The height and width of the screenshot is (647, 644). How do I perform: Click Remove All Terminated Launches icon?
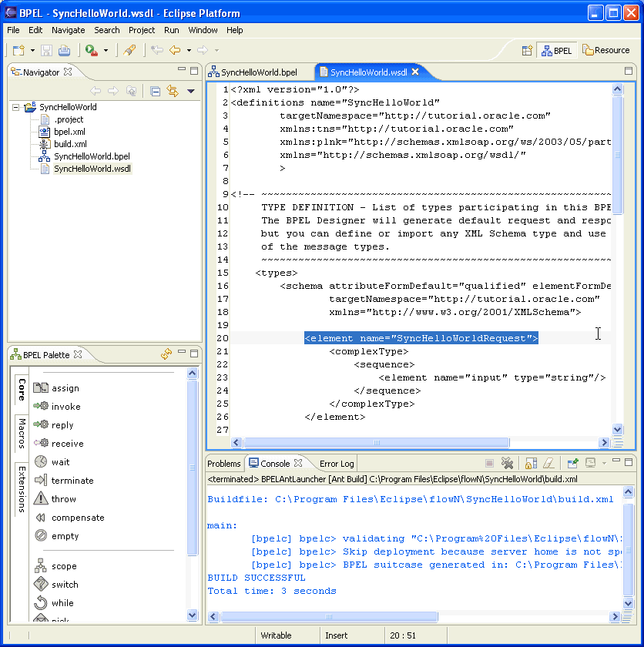507,464
